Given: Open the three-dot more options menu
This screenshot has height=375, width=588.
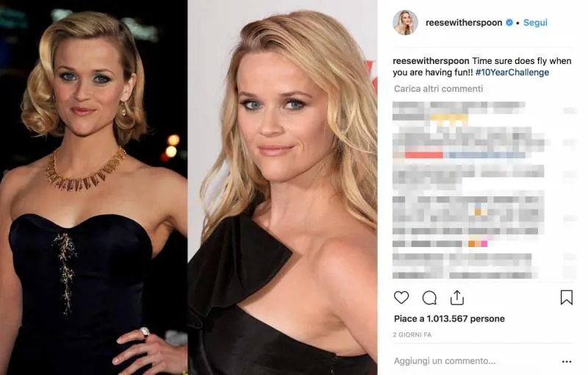Looking at the screenshot, I should [567, 362].
